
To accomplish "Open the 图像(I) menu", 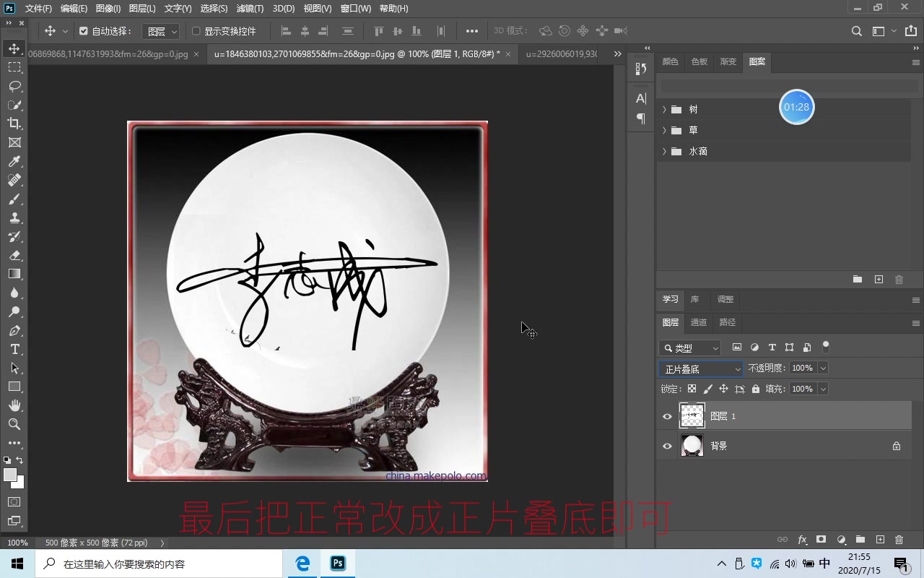I will (108, 9).
